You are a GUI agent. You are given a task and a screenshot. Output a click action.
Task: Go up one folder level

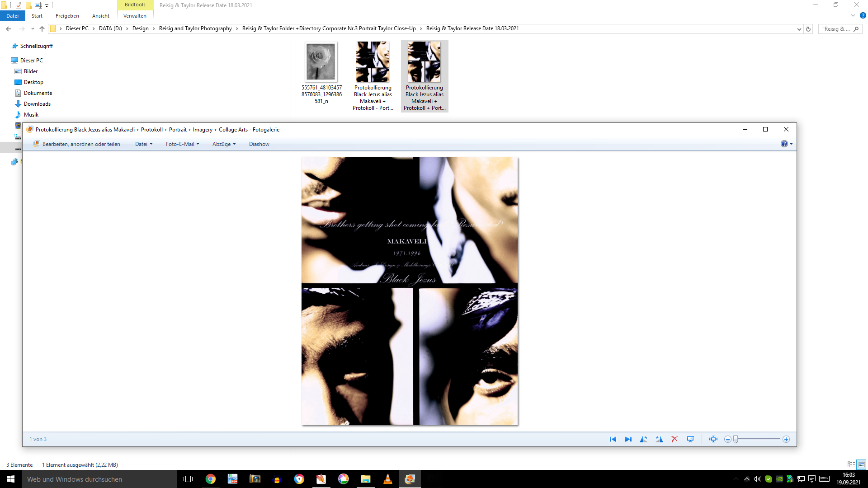tap(42, 28)
